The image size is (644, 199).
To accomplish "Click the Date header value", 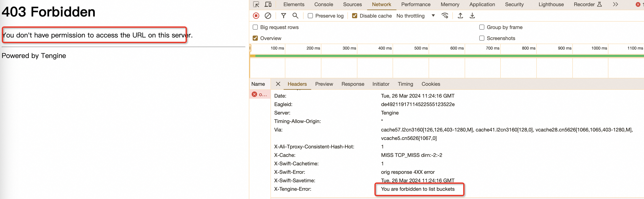I will pos(418,96).
